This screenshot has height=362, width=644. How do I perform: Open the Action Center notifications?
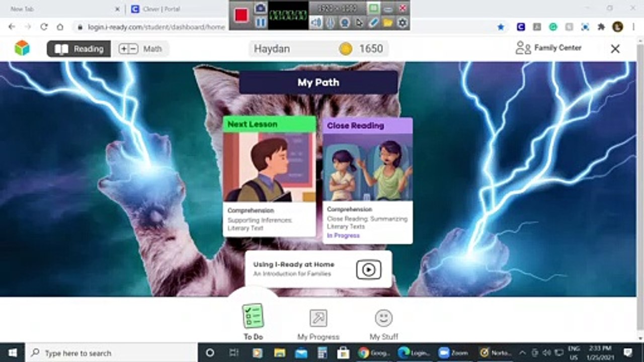[628, 353]
